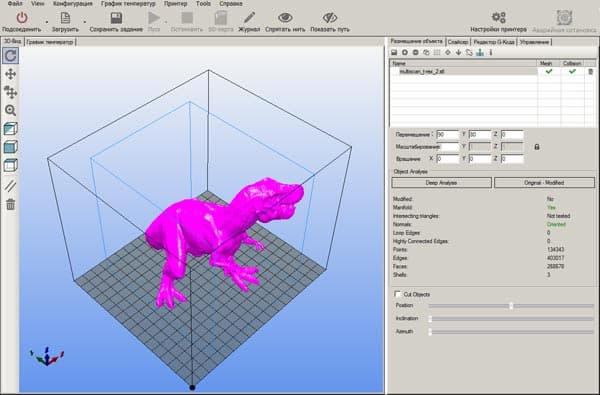Switch to isometric cube view
The image size is (600, 395).
(x=10, y=129)
